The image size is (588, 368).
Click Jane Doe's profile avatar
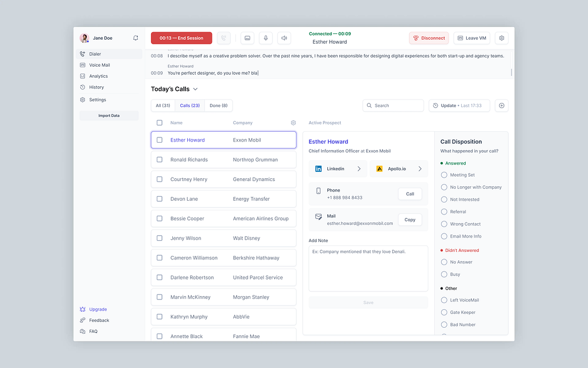[x=84, y=38]
